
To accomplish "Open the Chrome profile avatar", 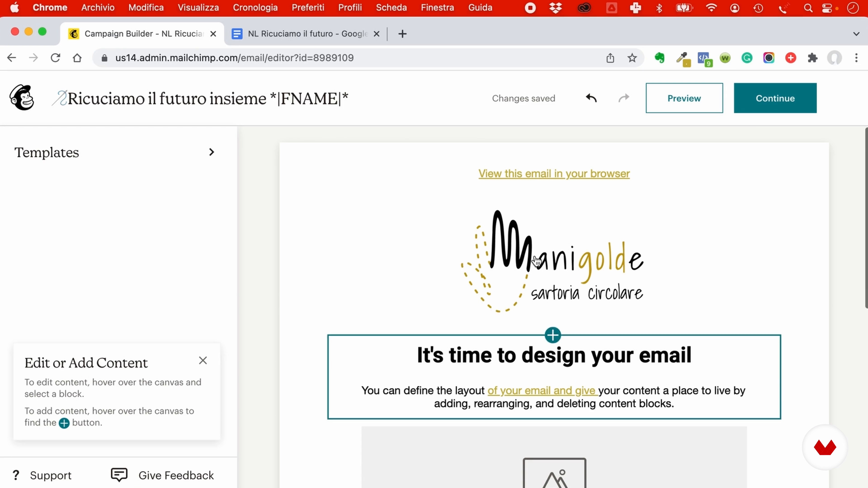I will (x=834, y=58).
